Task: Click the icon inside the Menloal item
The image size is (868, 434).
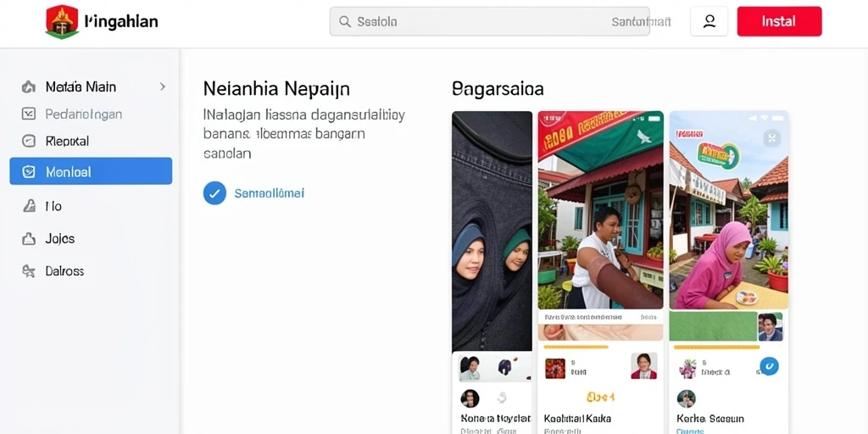Action: point(28,171)
